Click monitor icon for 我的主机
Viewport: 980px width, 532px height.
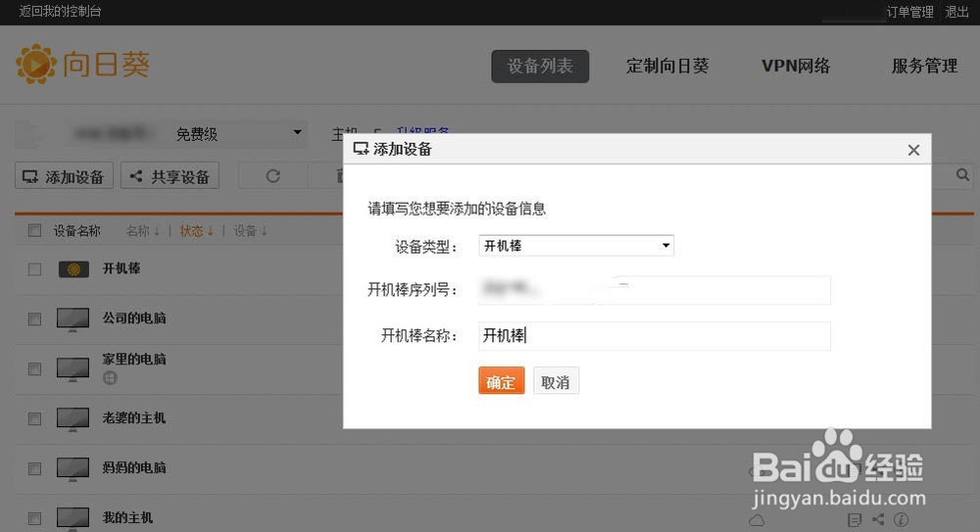(x=73, y=518)
